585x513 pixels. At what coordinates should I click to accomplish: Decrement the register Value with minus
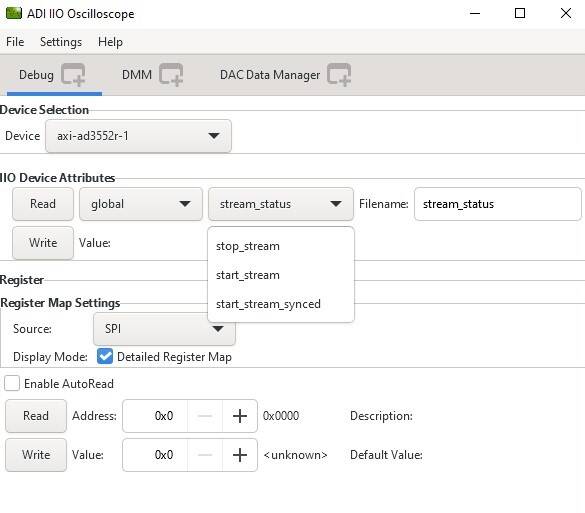click(205, 455)
